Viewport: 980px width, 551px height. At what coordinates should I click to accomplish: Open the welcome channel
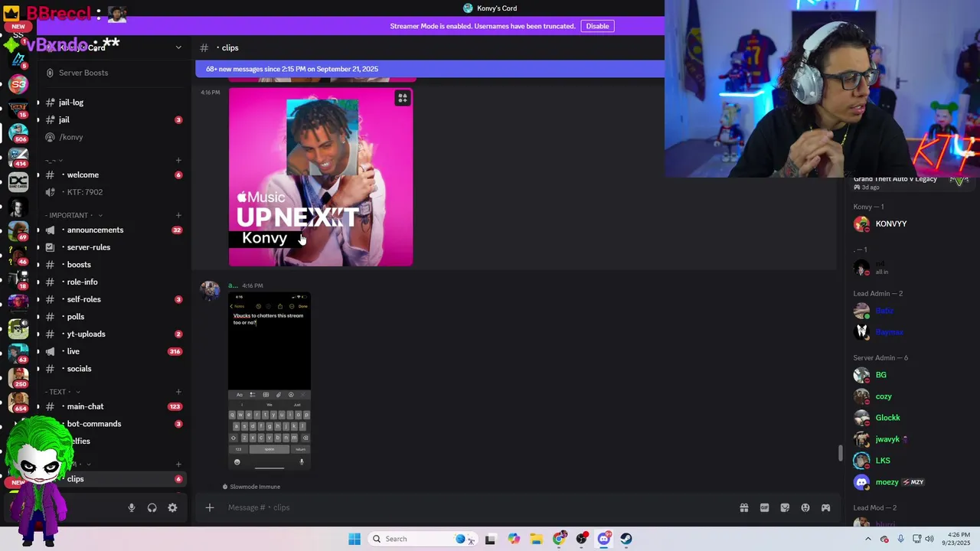pos(114,175)
